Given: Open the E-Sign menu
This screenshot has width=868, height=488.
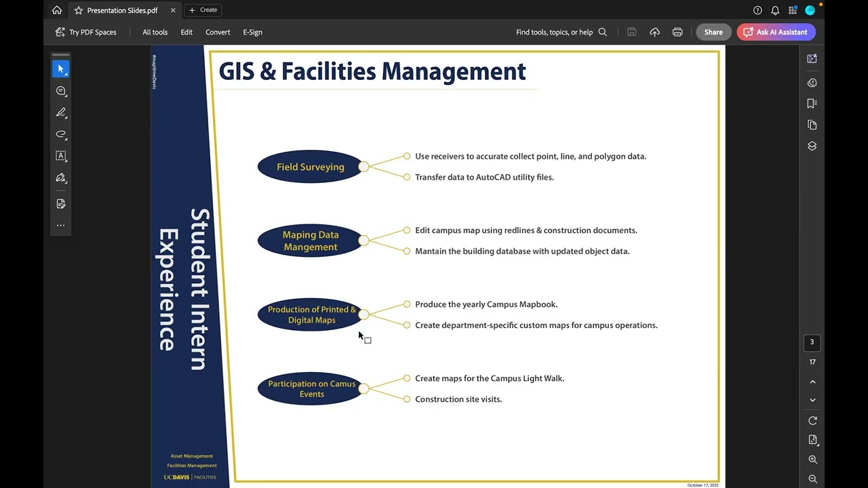Looking at the screenshot, I should tap(252, 32).
